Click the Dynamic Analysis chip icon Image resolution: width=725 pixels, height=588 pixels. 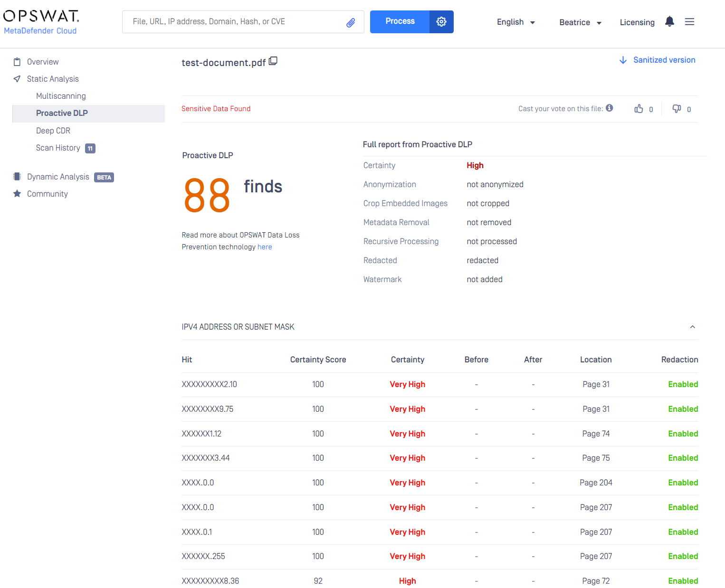17,177
